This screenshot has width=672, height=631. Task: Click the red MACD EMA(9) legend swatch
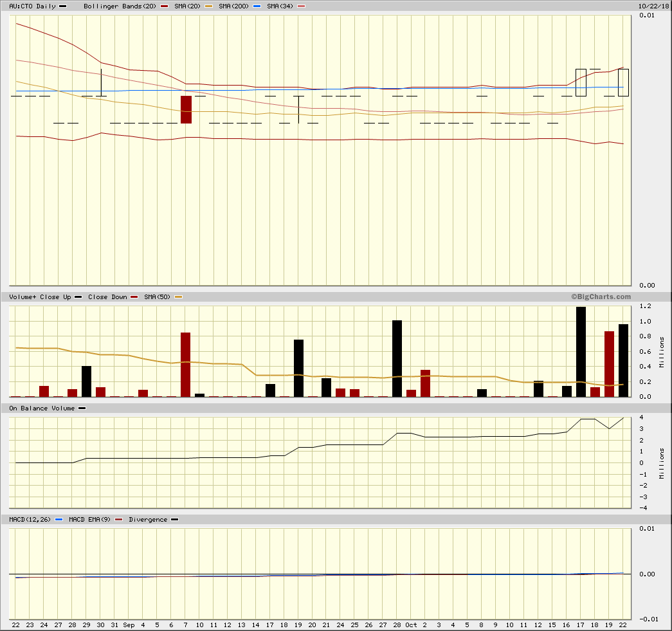tap(119, 520)
